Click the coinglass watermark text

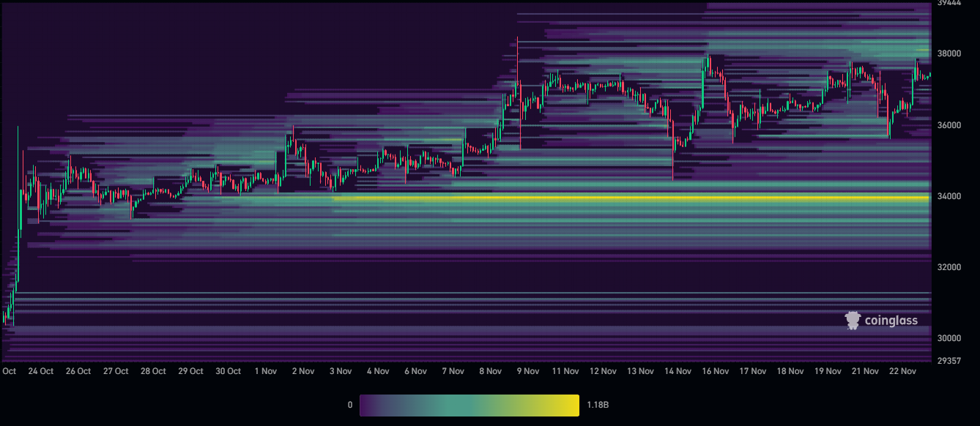pyautogui.click(x=891, y=321)
